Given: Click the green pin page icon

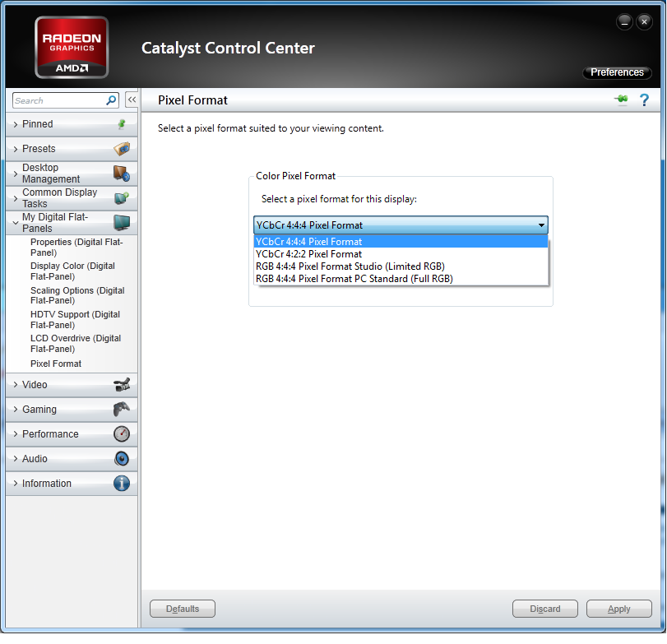Looking at the screenshot, I should click(x=622, y=100).
